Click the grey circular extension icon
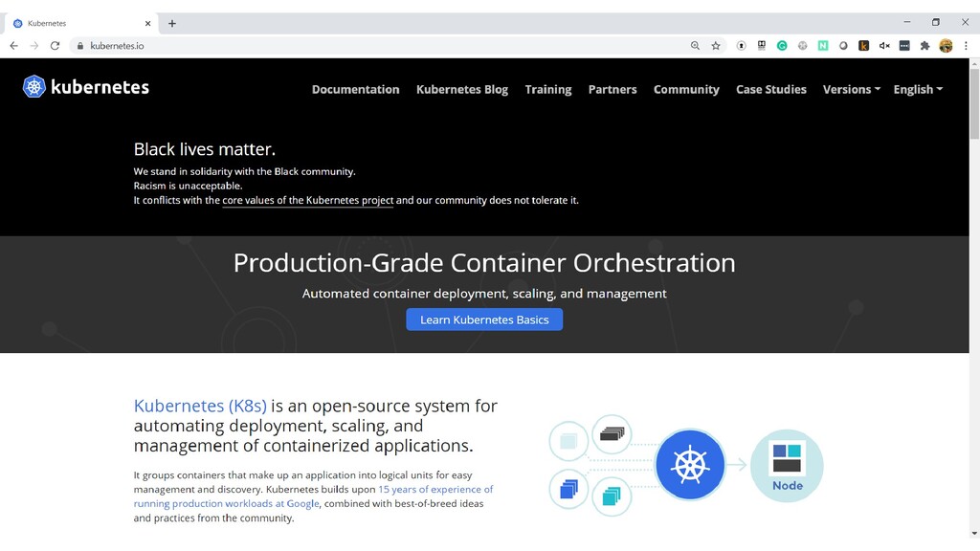This screenshot has height=551, width=980. point(843,46)
